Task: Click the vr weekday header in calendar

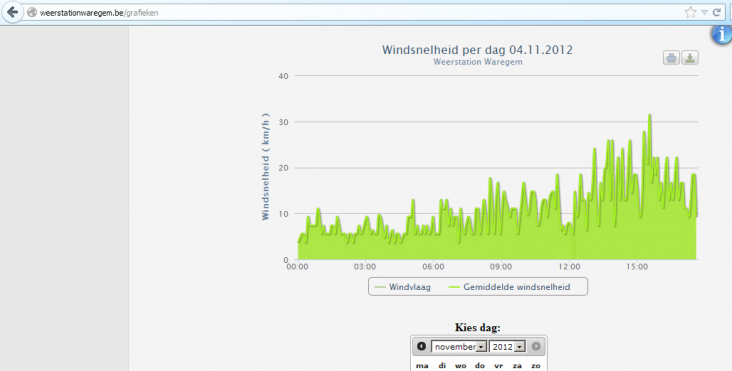Action: tap(499, 366)
